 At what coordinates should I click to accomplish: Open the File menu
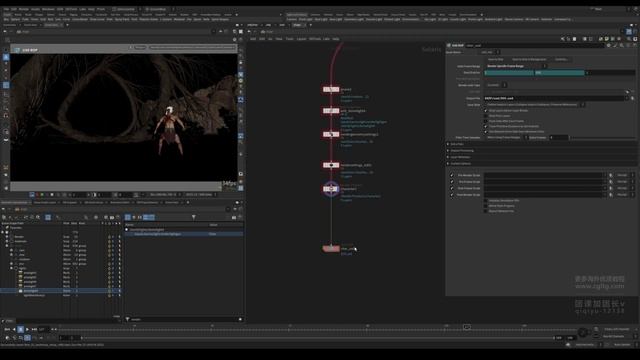[6, 9]
